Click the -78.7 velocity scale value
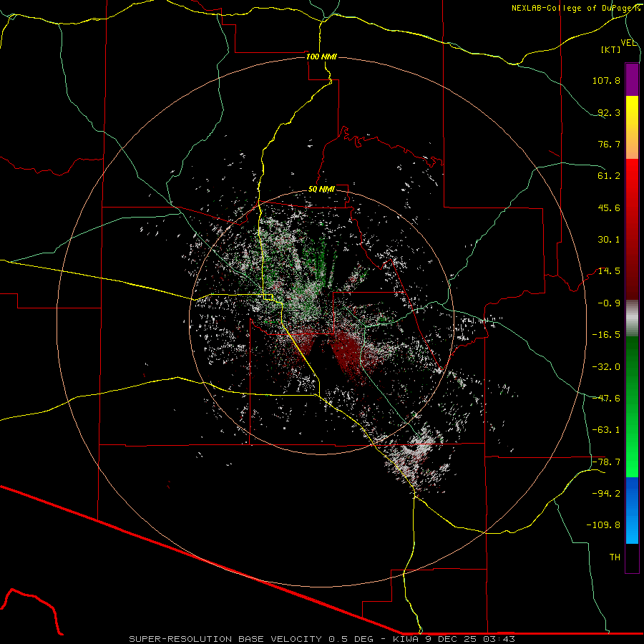 click(x=606, y=462)
